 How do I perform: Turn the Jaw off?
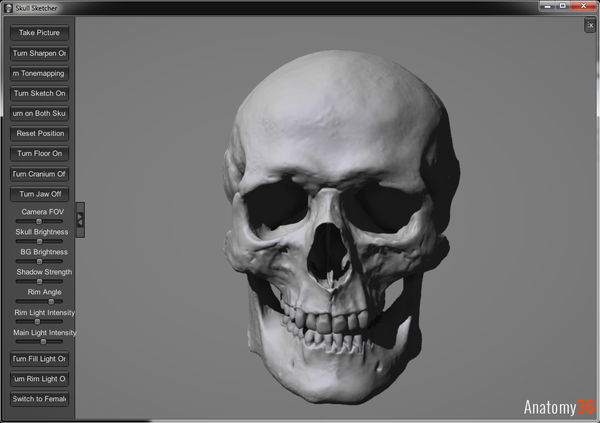40,194
